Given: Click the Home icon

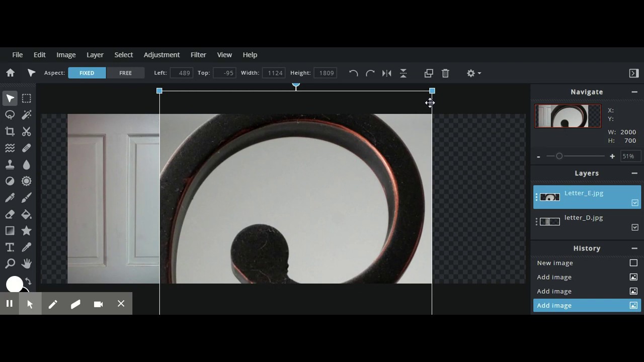Looking at the screenshot, I should 10,73.
